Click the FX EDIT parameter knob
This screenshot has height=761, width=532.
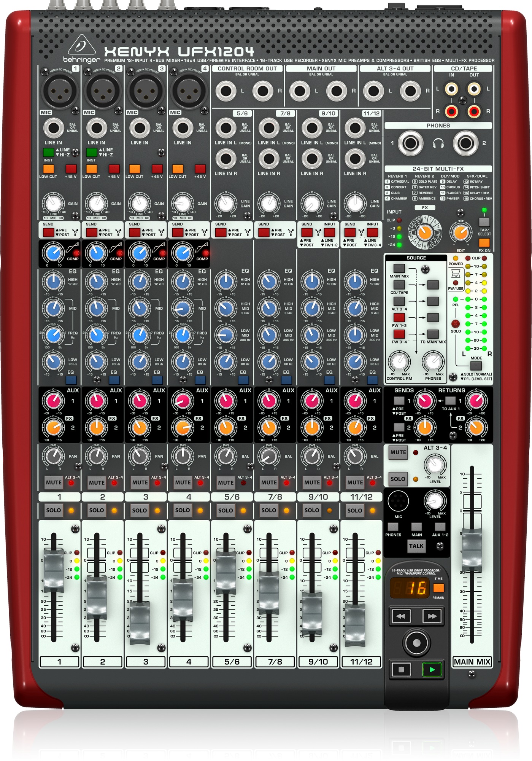pyautogui.click(x=461, y=232)
